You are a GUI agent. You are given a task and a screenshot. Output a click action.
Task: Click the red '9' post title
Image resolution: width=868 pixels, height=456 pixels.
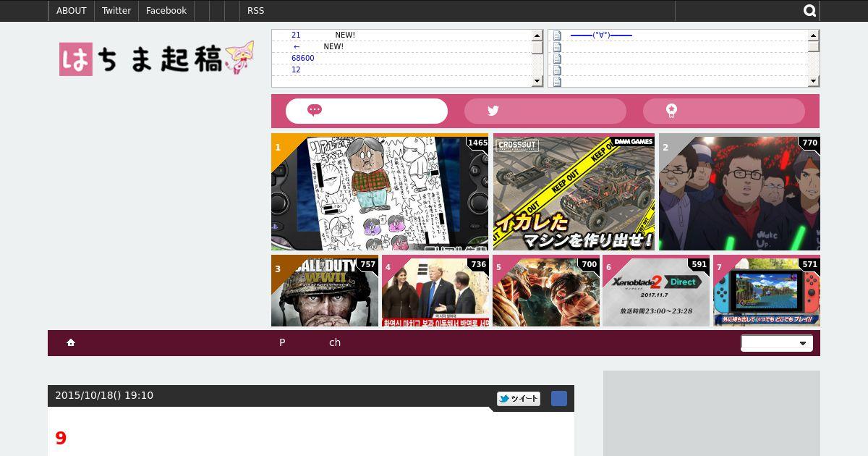(61, 438)
